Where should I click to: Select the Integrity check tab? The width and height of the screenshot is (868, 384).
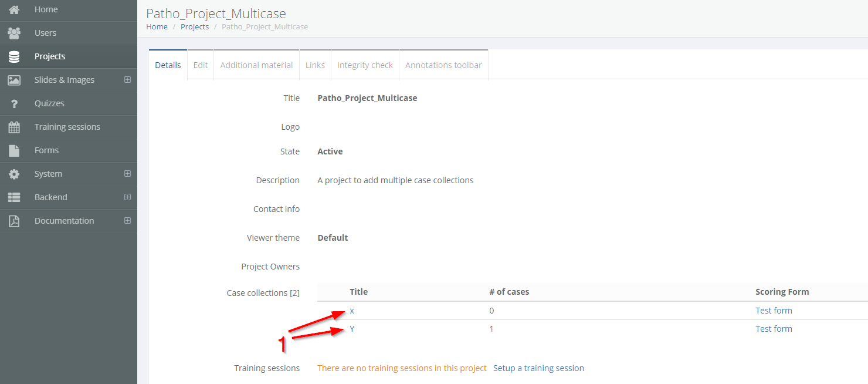pyautogui.click(x=365, y=65)
